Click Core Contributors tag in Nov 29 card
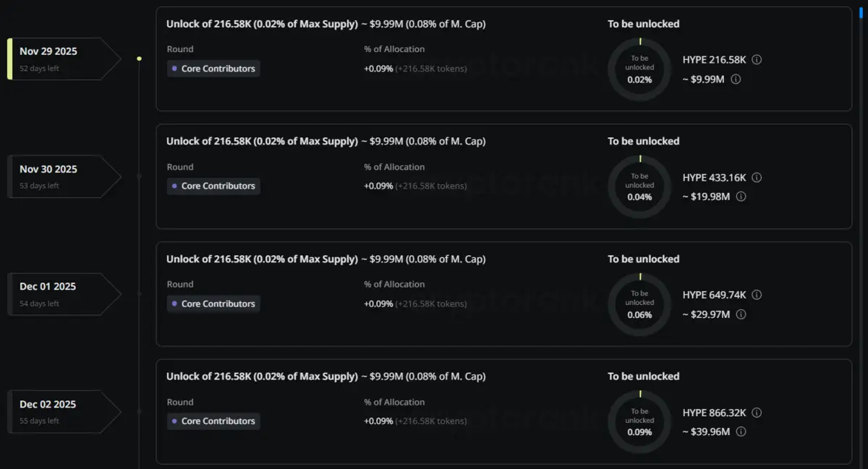Viewport: 868px width, 469px height. pos(213,69)
